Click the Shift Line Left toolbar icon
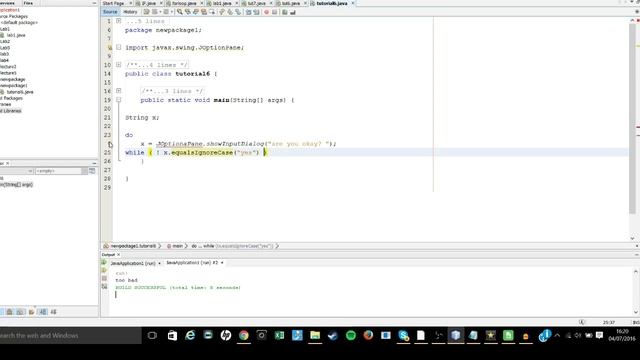The image size is (640, 360). [248, 12]
